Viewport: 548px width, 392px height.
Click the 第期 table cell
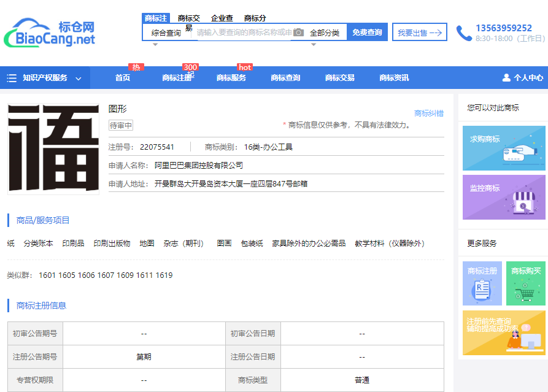(x=144, y=356)
